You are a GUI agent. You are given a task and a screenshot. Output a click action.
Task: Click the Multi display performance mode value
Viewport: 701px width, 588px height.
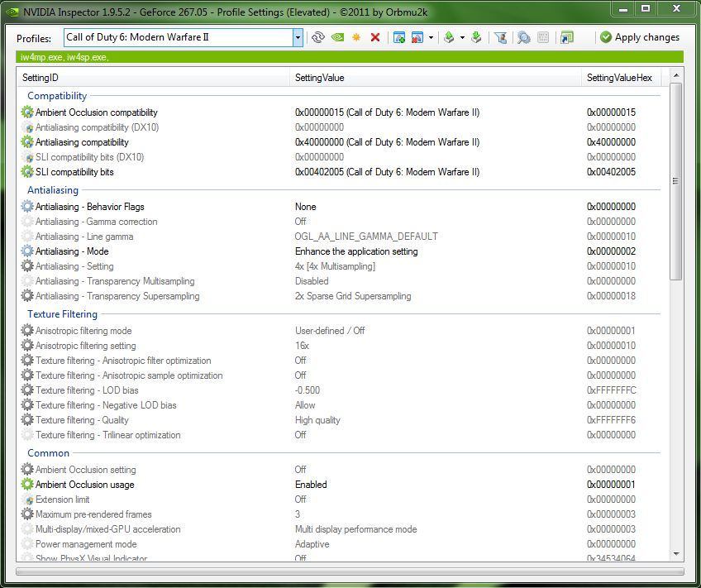355,529
